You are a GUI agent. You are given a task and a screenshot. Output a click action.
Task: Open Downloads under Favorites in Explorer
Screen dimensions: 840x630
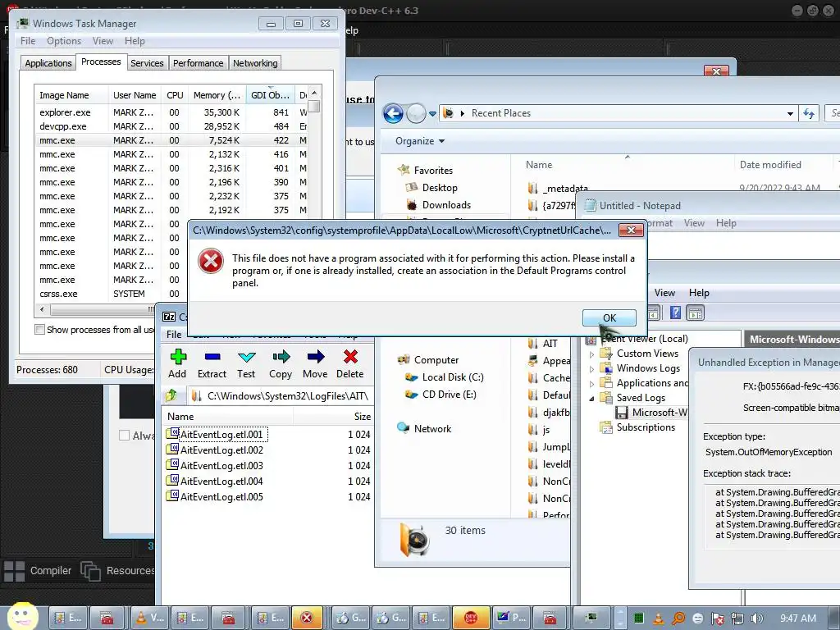click(446, 204)
